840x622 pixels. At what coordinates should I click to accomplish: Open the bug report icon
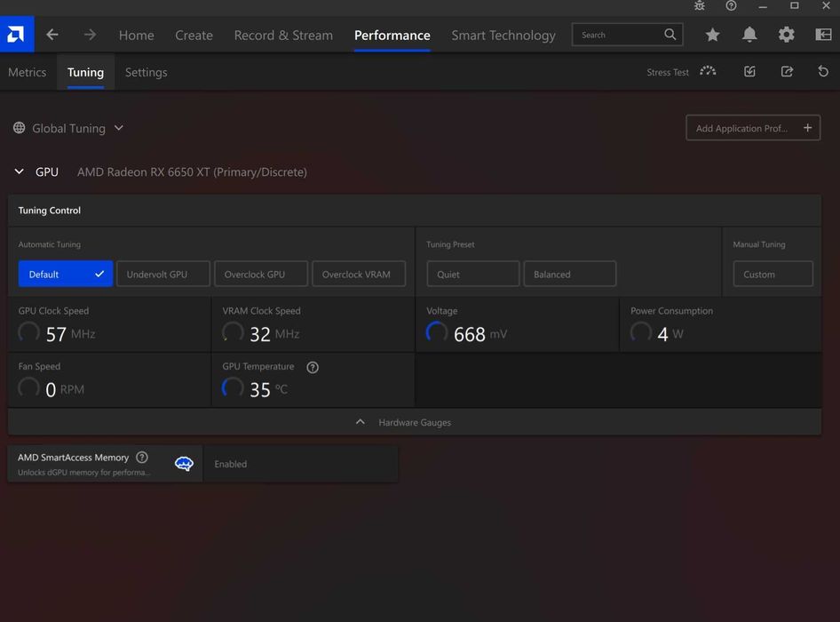coord(700,5)
